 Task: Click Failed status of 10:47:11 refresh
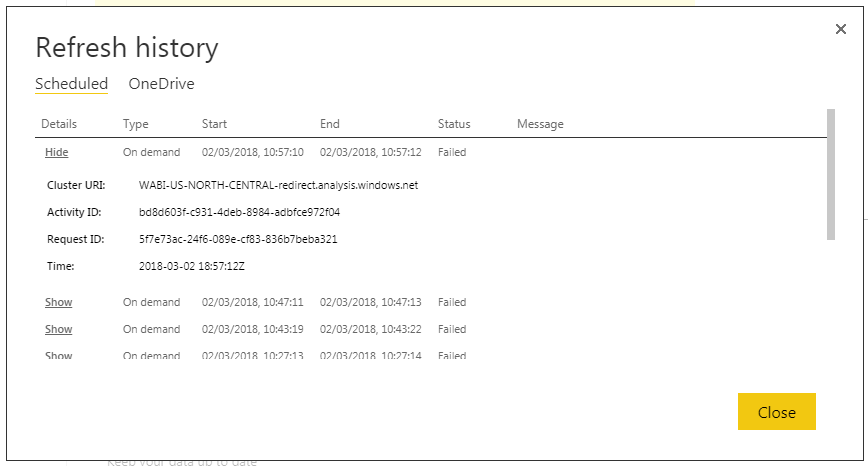point(452,302)
